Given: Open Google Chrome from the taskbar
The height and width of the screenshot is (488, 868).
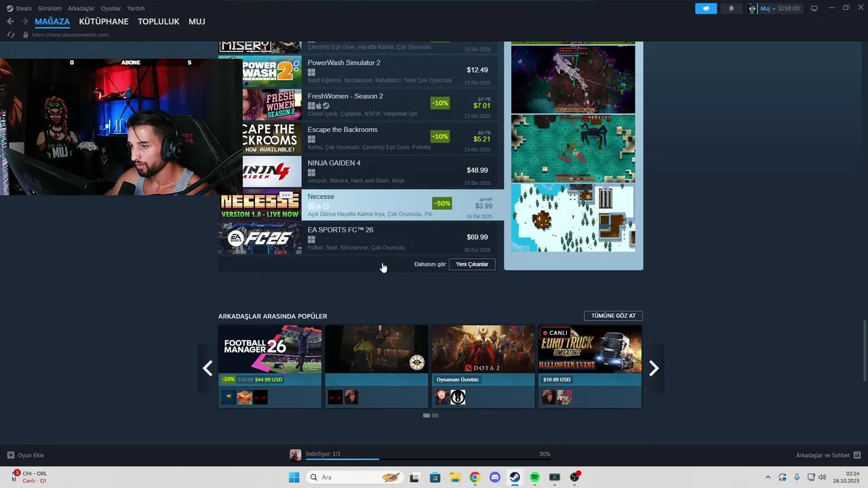Looking at the screenshot, I should tap(475, 477).
